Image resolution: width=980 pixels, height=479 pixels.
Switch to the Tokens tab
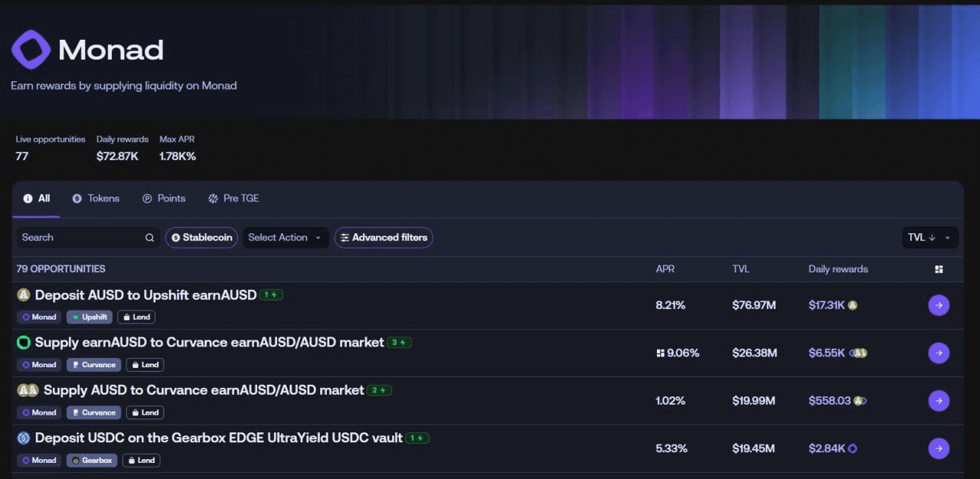coord(96,198)
